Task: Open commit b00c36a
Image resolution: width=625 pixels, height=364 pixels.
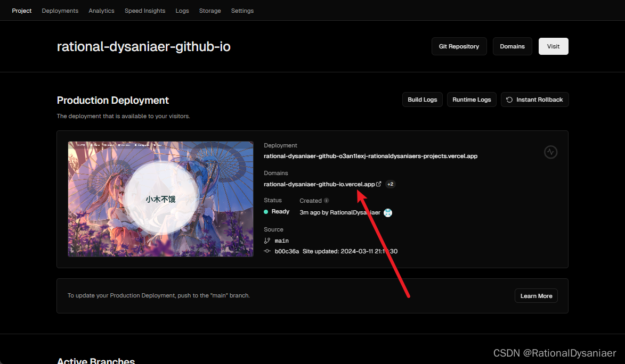Action: (287, 251)
